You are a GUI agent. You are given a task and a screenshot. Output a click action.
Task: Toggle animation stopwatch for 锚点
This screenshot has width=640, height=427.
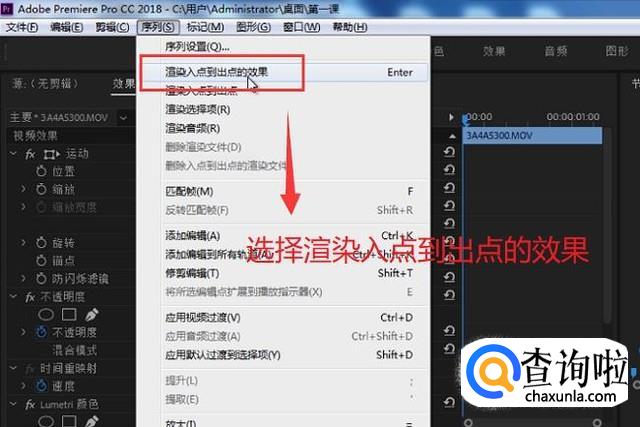coord(41,260)
